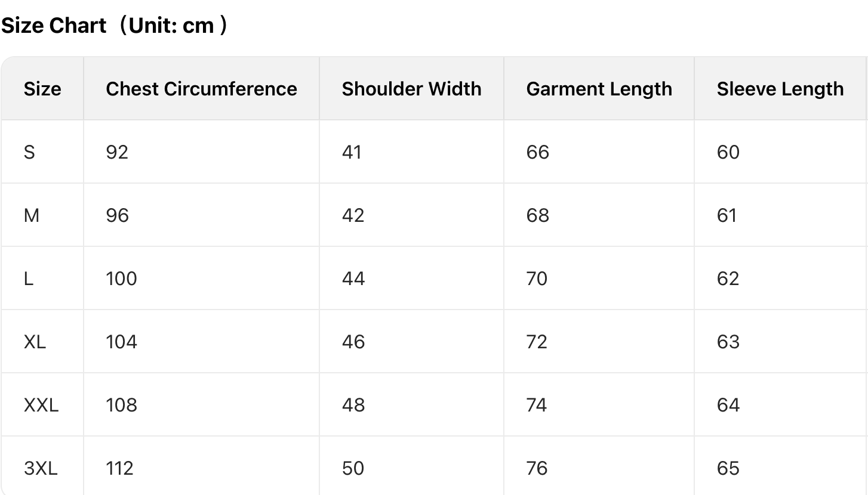Click chest value 92 for size S
This screenshot has height=495, width=868.
tap(117, 152)
